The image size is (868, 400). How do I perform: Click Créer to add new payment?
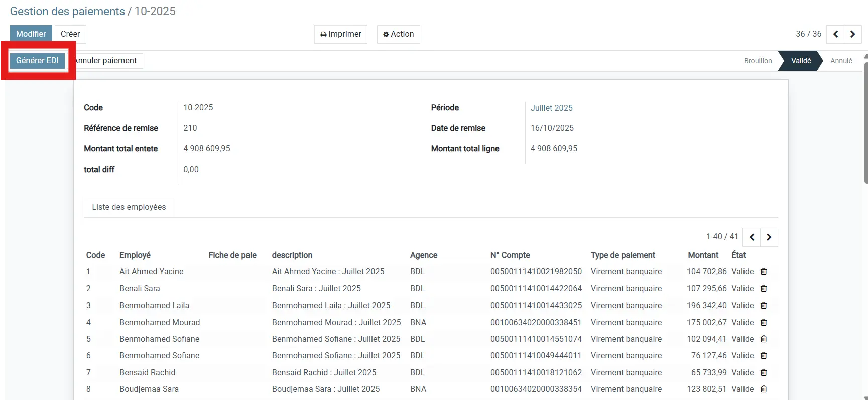(70, 34)
